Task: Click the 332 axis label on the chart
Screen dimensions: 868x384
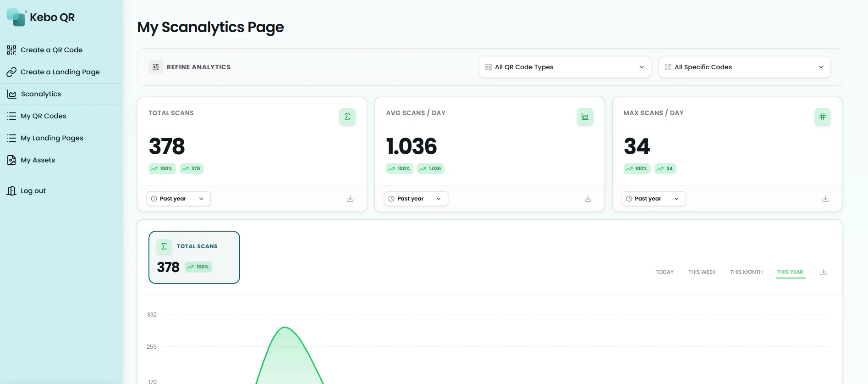Action: pyautogui.click(x=152, y=315)
